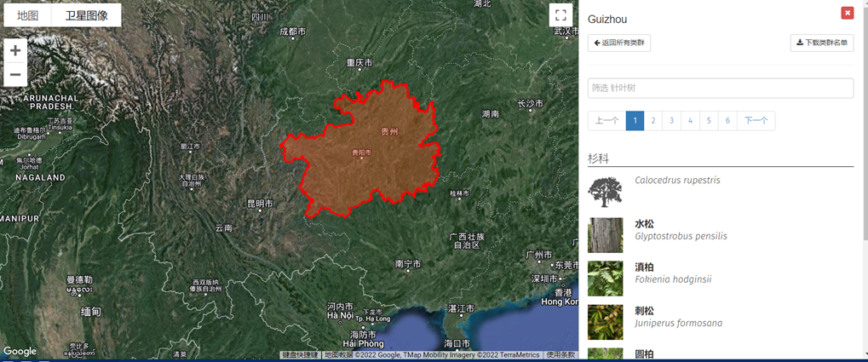Focus the 筛选 针叶树 filter field

point(720,88)
